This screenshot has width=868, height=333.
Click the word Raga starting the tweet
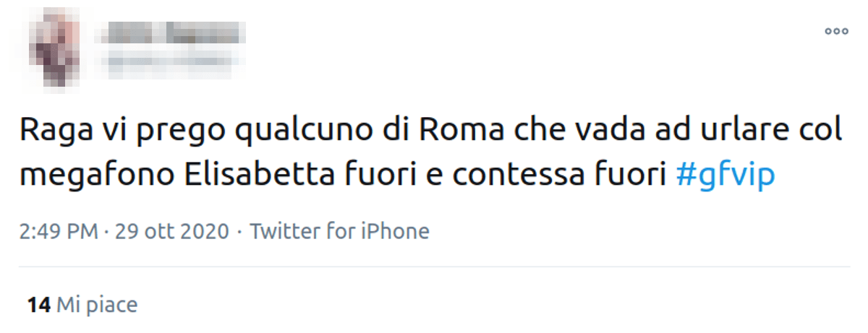pos(50,131)
